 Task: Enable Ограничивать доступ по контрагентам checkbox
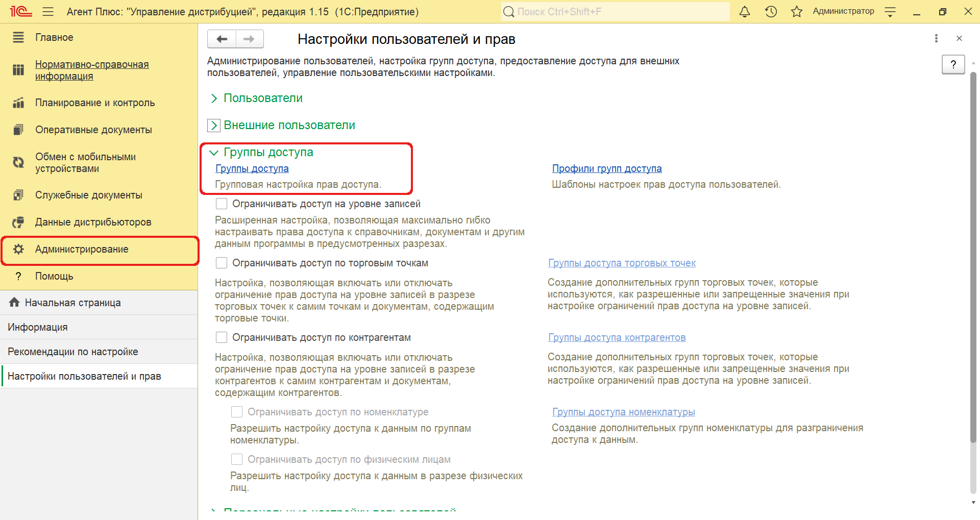(x=222, y=337)
